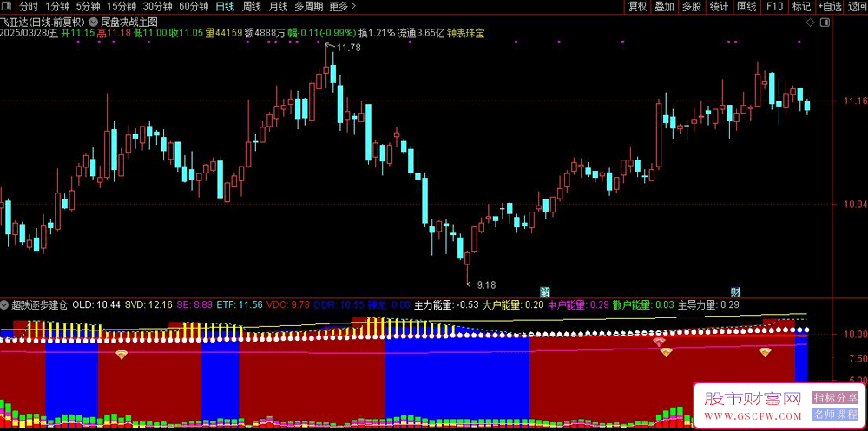Click the 大户能量 0.20 value
The width and height of the screenshot is (868, 431).
point(513,305)
